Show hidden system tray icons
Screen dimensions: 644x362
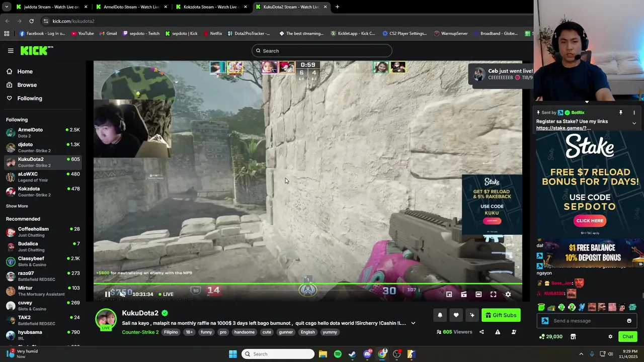tap(581, 354)
